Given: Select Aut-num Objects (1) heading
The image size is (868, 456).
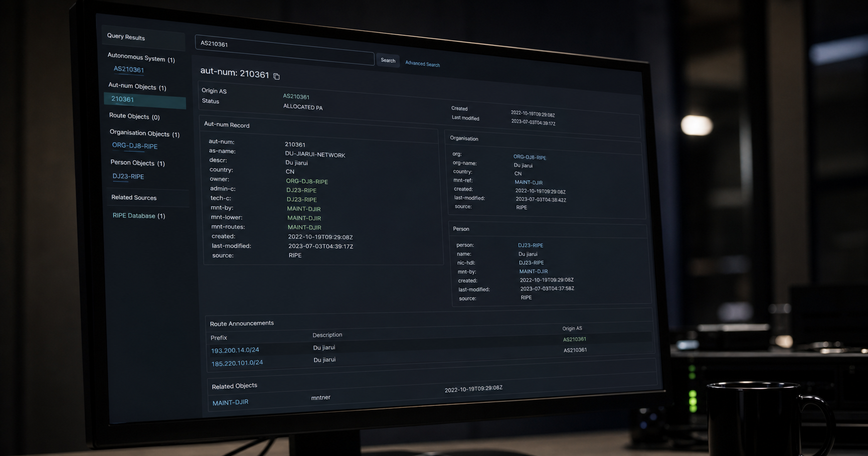Looking at the screenshot, I should click(137, 86).
